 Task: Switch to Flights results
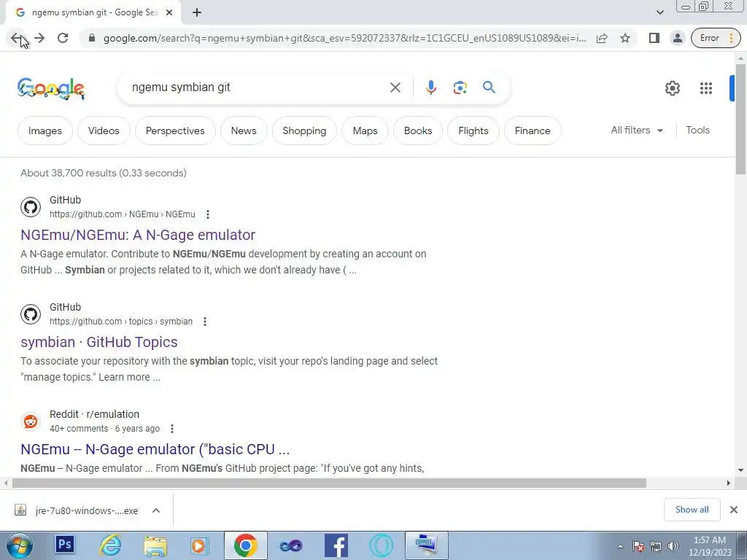click(473, 131)
